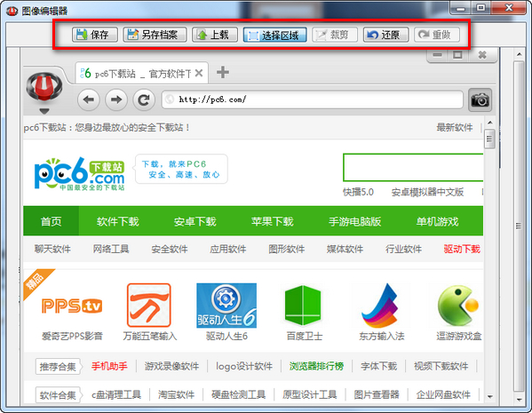Viewport: 532px width, 413px height.
Task: Click the 安全软件 category link
Action: 170,249
